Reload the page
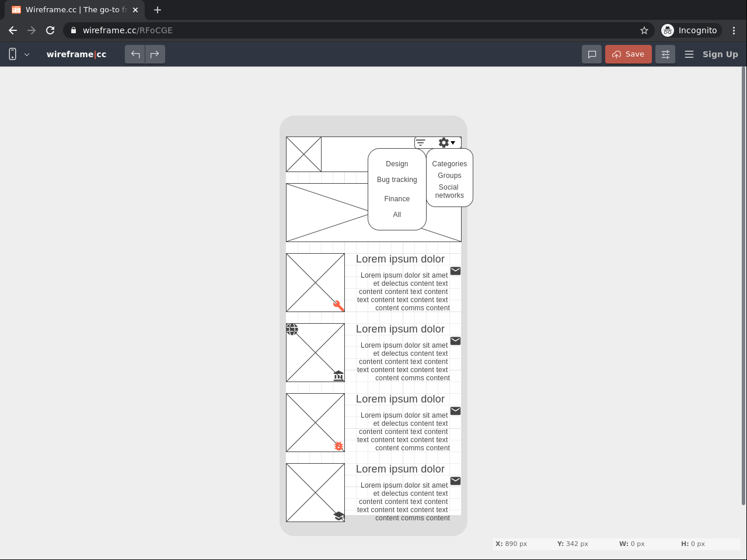The height and width of the screenshot is (560, 747). pyautogui.click(x=50, y=30)
